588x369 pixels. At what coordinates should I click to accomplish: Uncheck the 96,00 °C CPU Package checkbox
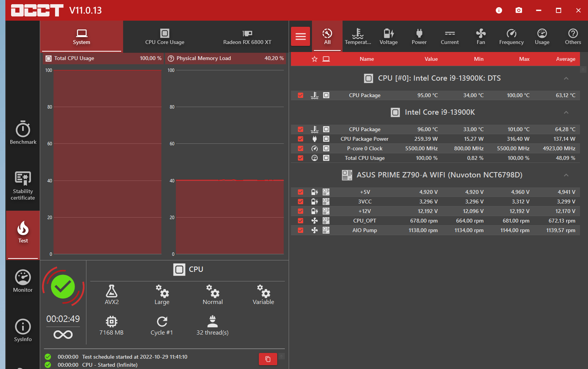300,129
